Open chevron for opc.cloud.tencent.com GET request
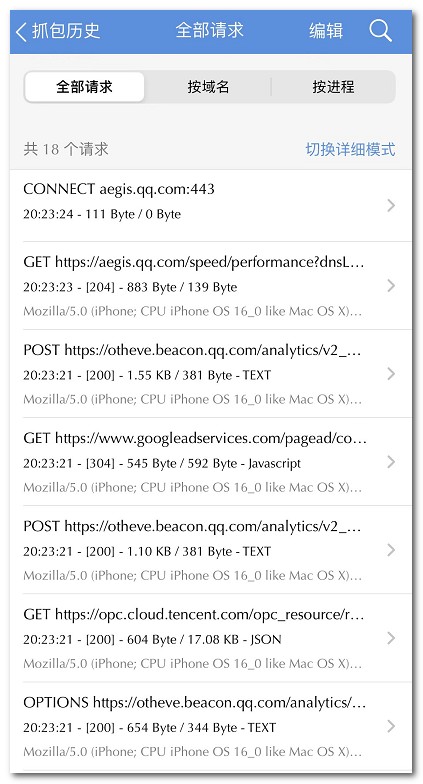Screen dimensions: 423x784 (392, 638)
